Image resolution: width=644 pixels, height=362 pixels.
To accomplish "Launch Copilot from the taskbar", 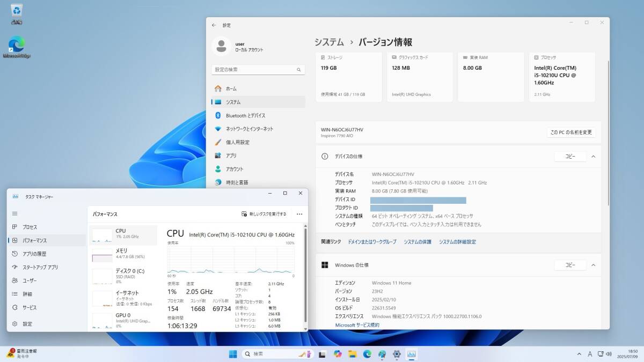I will coord(338,354).
